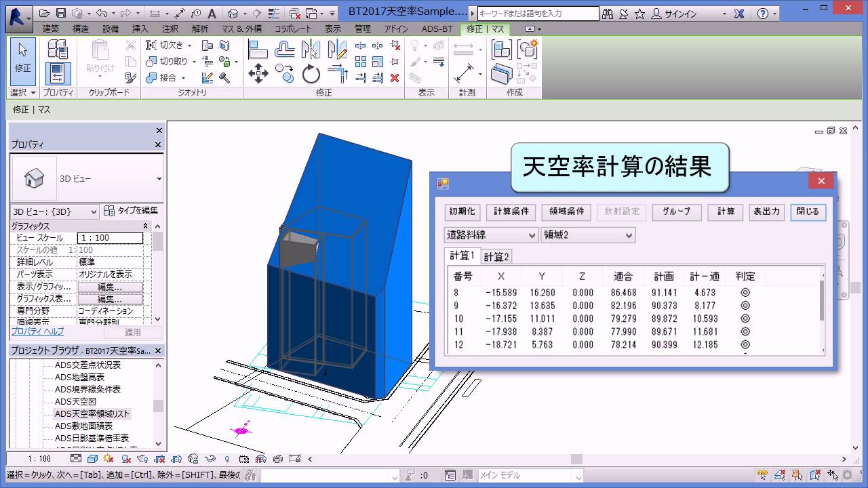Toggle Select Links icon in status bar
This screenshot has height=488, width=868.
(x=763, y=475)
